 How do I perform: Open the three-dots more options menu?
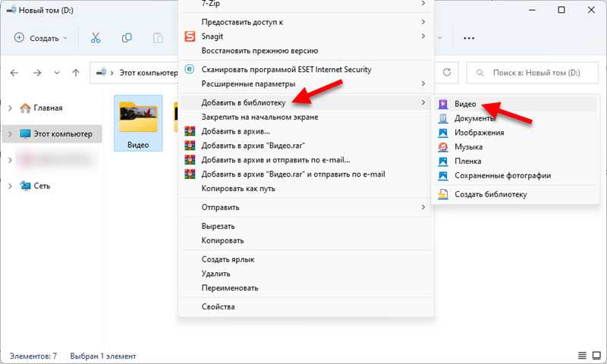point(469,38)
